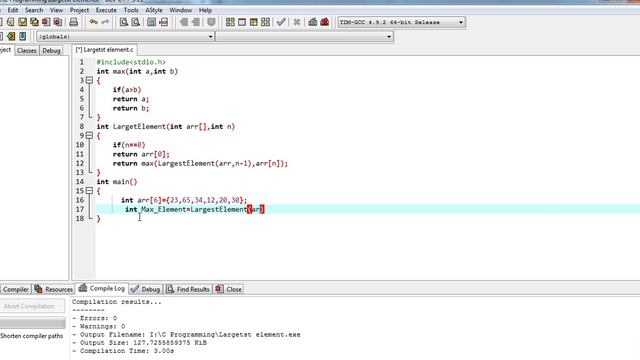Click the green arrow icon on second toolbar
Image resolution: width=640 pixels, height=360 pixels.
click(11, 36)
